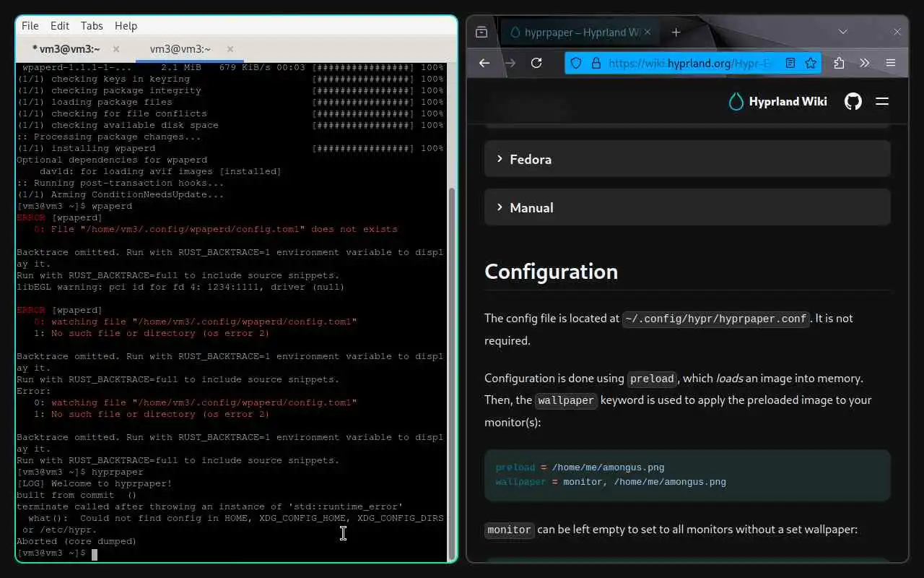Image resolution: width=924 pixels, height=578 pixels.
Task: Click the Hyprland droplet logo
Action: click(736, 101)
